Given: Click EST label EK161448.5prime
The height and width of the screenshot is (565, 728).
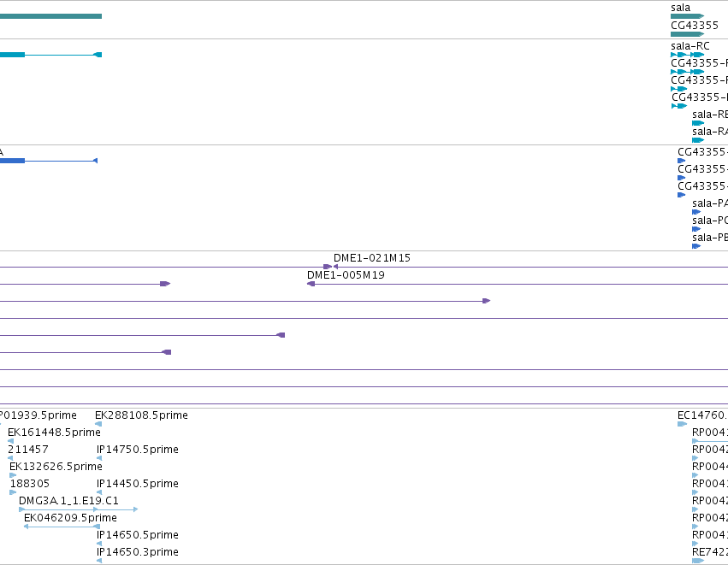Looking at the screenshot, I should 54,433.
